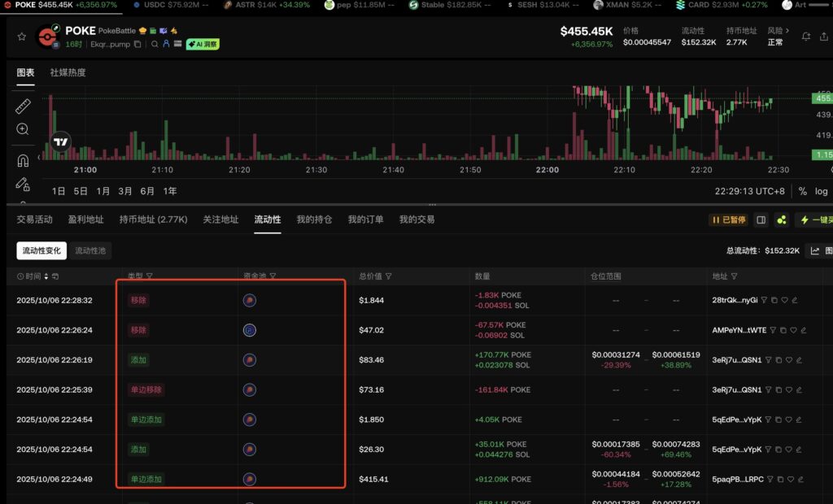Set chart range to 5日

(81, 191)
